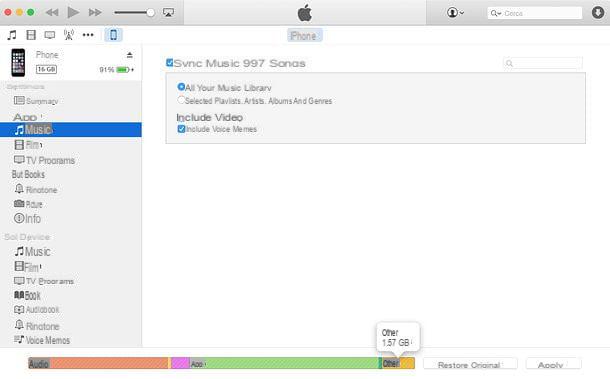Select All Your Music Library option
The width and height of the screenshot is (610, 379).
[x=181, y=87]
